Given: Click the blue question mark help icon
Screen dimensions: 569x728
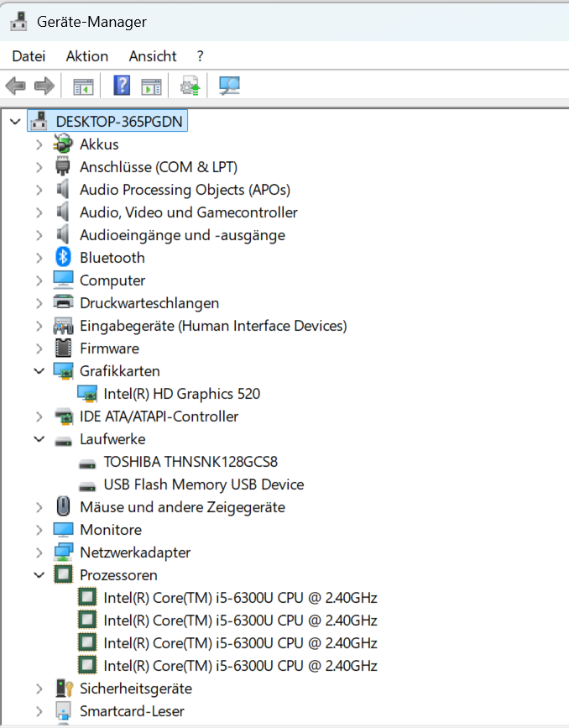Looking at the screenshot, I should click(122, 86).
